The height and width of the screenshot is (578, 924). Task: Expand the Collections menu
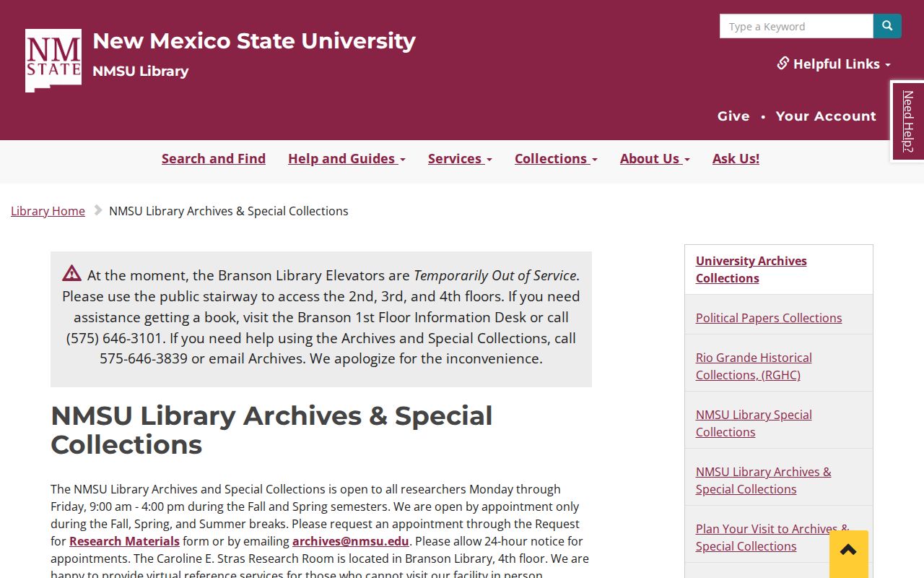click(x=556, y=158)
